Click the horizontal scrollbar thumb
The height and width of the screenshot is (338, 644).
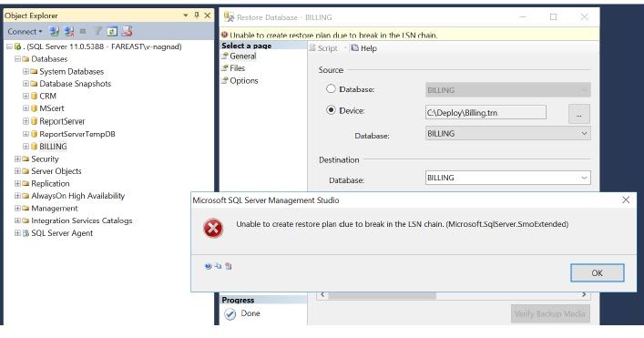tap(382, 295)
